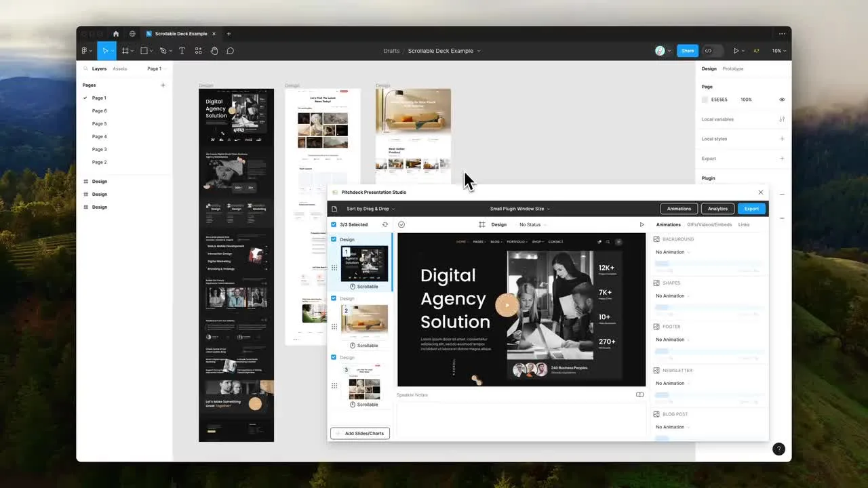The width and height of the screenshot is (868, 488).
Task: Uncheck the first Design slide checkbox
Action: click(334, 239)
